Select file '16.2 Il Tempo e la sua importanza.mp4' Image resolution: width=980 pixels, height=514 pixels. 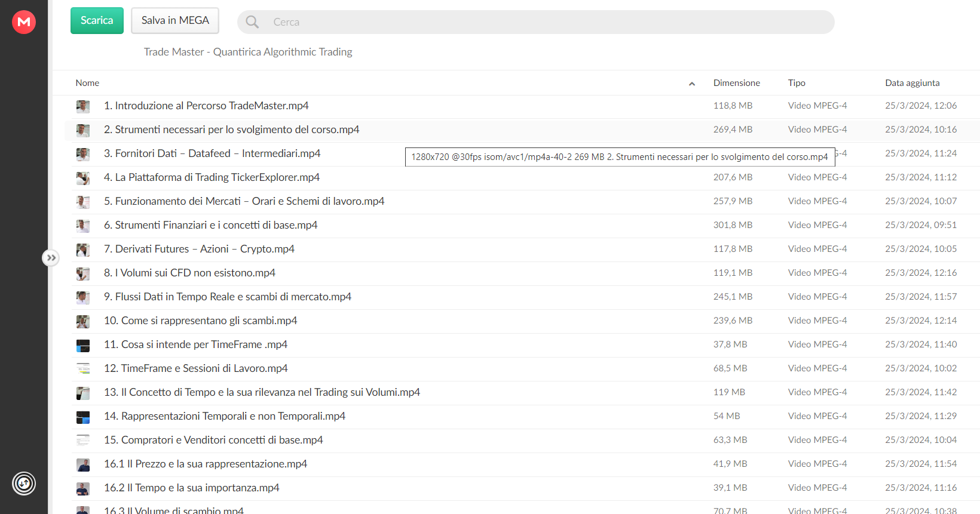coord(192,488)
